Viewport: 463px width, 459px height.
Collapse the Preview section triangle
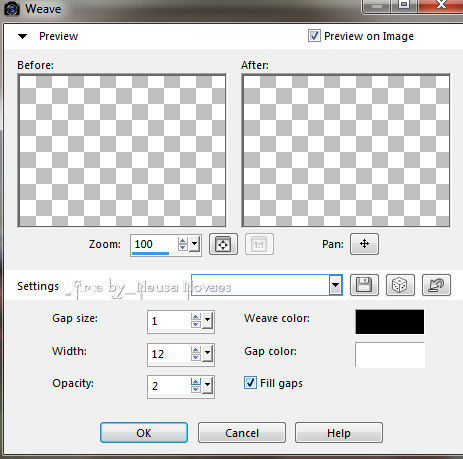tap(22, 36)
